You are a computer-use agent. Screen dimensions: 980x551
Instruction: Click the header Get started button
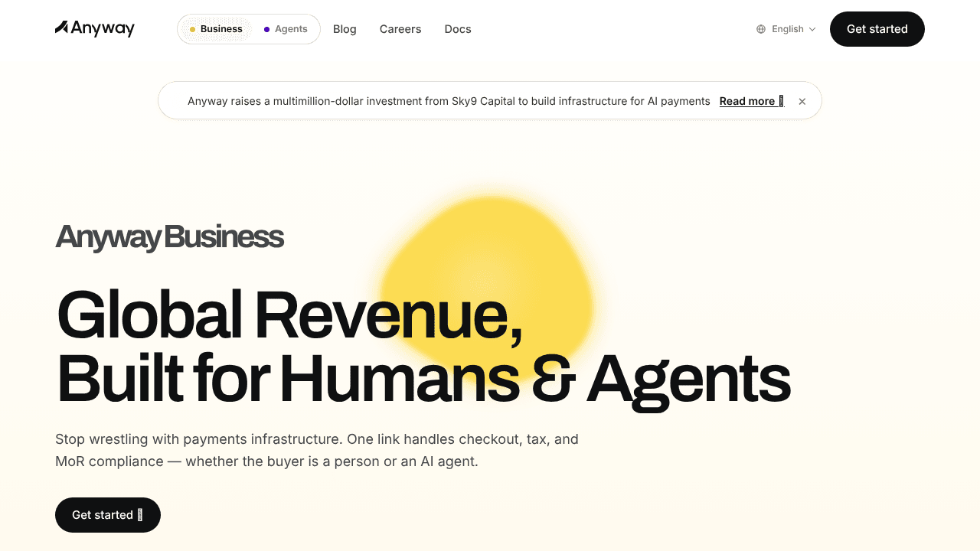(x=877, y=29)
